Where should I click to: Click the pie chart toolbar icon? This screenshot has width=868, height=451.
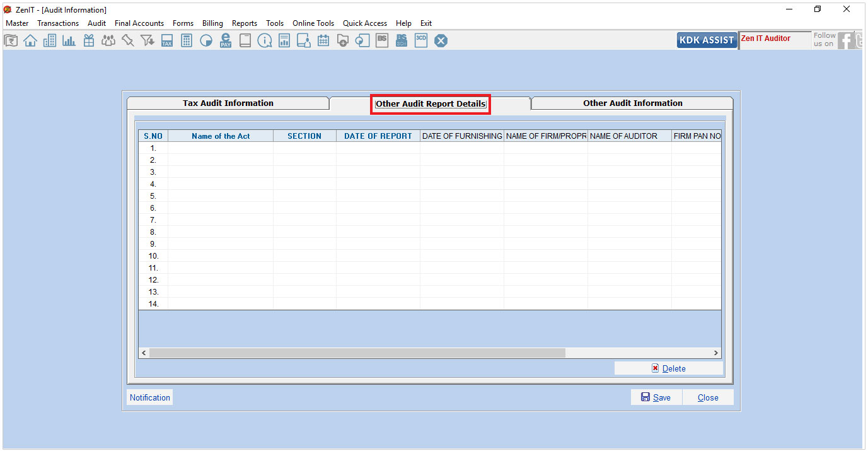click(x=206, y=41)
